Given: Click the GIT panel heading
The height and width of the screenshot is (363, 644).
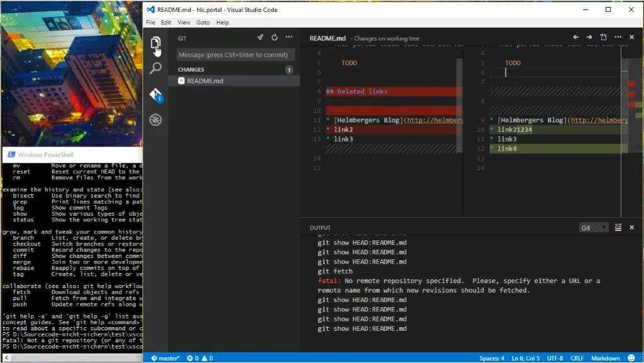Looking at the screenshot, I should [182, 38].
